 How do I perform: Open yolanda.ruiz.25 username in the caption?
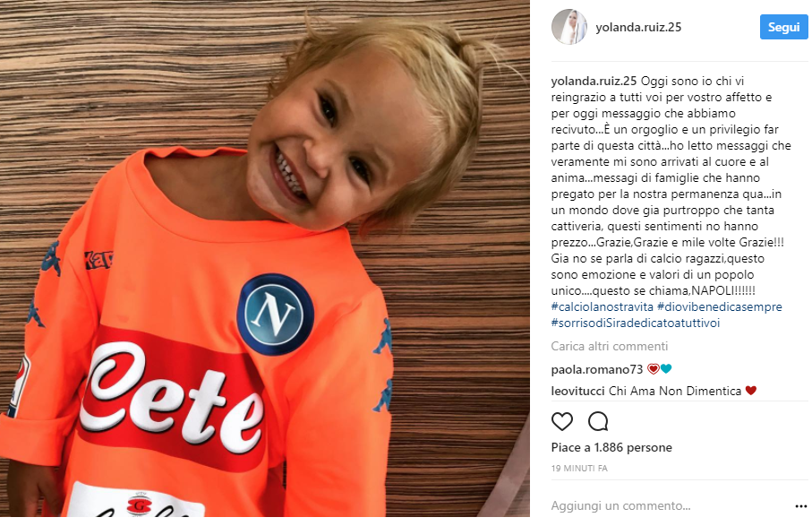(594, 82)
